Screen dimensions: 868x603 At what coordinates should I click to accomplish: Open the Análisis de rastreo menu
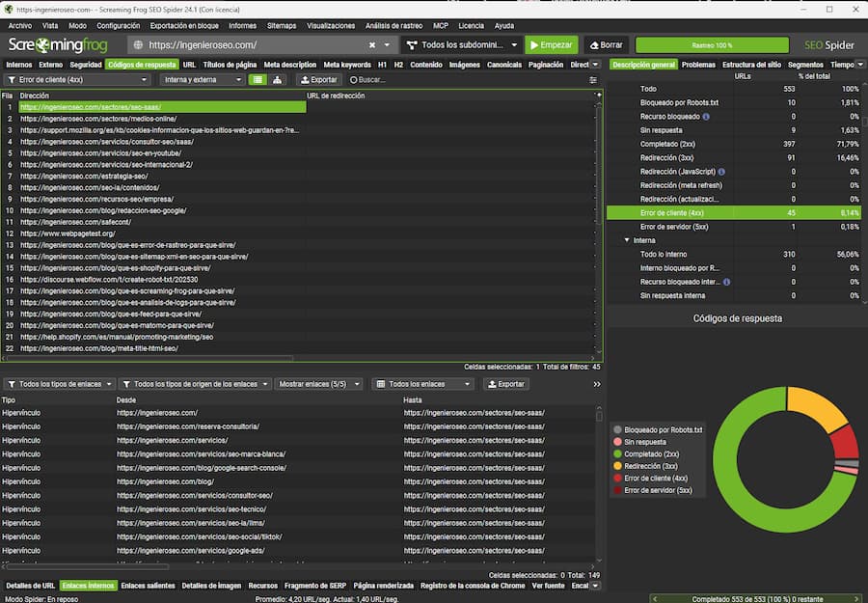(393, 25)
